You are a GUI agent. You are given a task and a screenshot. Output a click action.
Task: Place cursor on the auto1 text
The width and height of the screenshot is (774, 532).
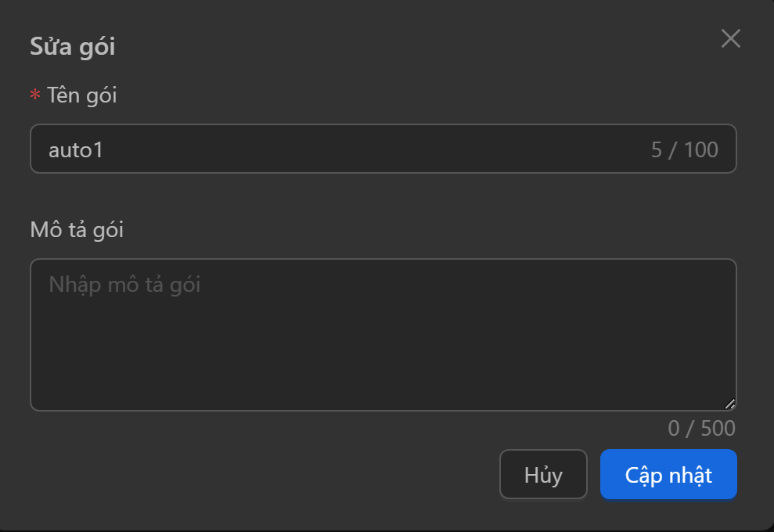(x=76, y=149)
